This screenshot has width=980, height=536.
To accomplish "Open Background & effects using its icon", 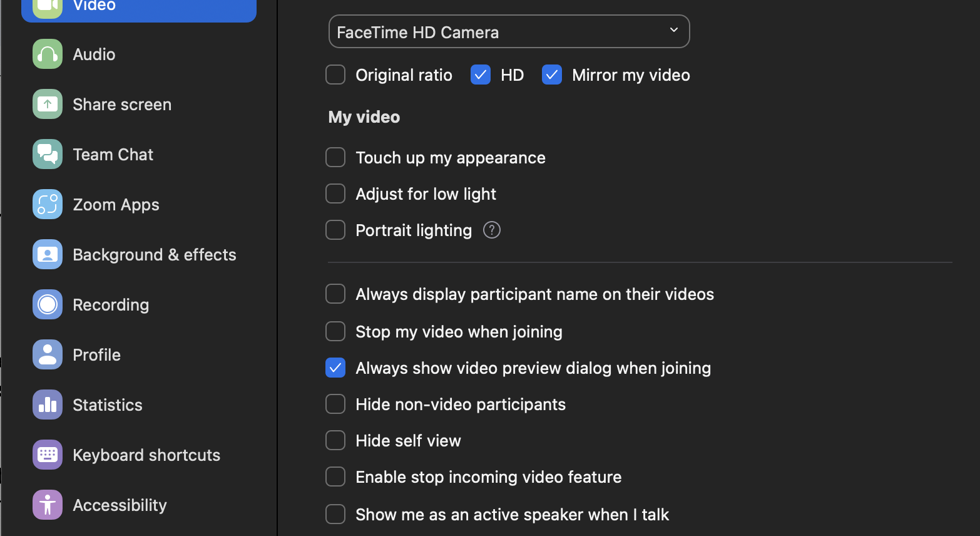I will pyautogui.click(x=47, y=254).
